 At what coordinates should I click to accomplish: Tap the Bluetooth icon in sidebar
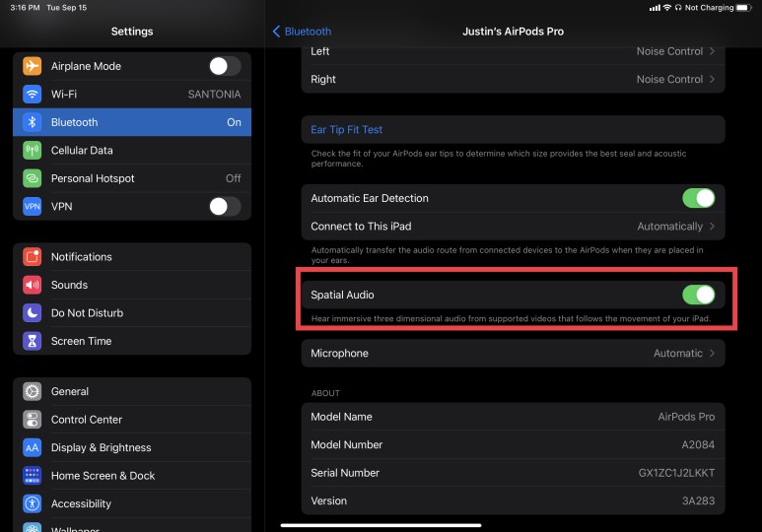(33, 122)
